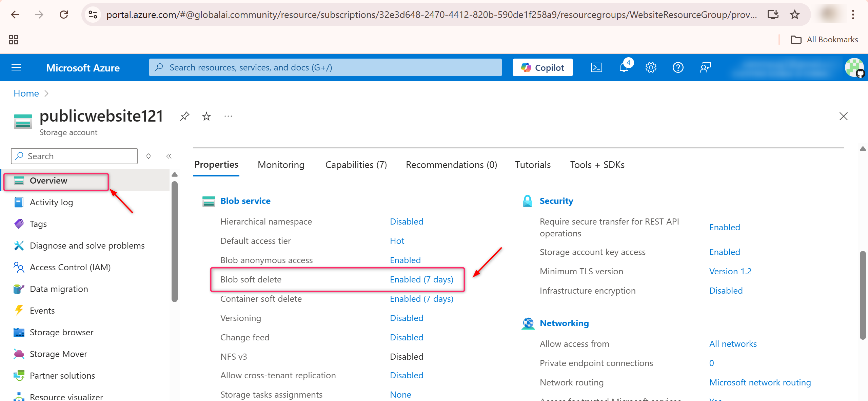Open Azure portal hamburger menu
Screen dimensions: 868x401
pyautogui.click(x=16, y=67)
